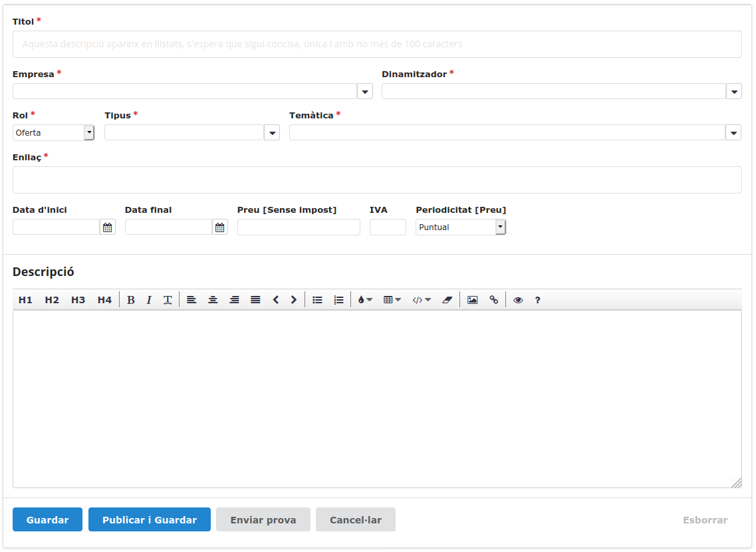This screenshot has width=756, height=552.
Task: Insert a bulleted list
Action: [x=317, y=300]
